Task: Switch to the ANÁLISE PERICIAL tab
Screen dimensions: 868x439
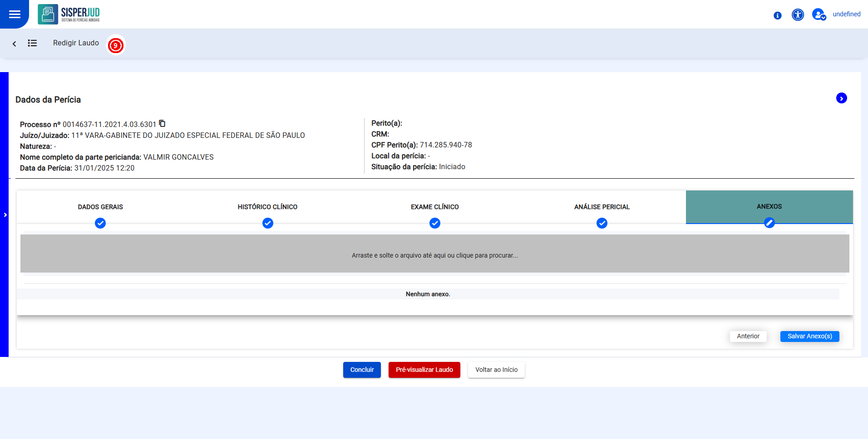Action: pos(602,207)
